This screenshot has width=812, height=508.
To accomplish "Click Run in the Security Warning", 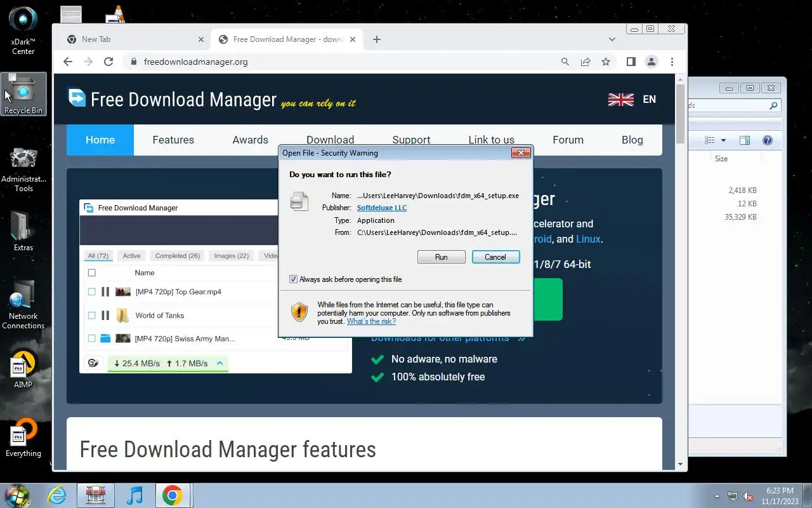I will pos(442,257).
